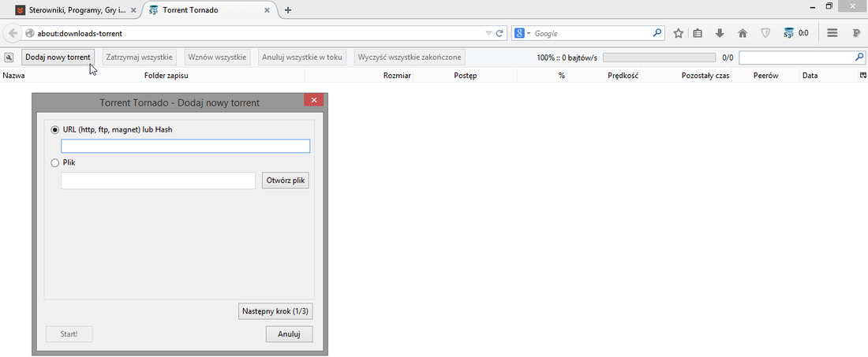Click Dodaj nowy torrent button
Image resolution: width=868 pixels, height=357 pixels.
58,57
